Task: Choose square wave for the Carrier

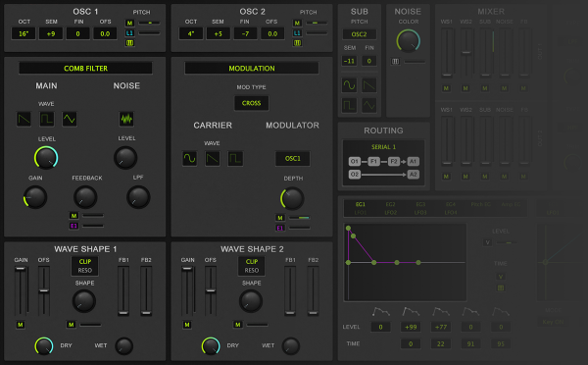Action: 235,159
